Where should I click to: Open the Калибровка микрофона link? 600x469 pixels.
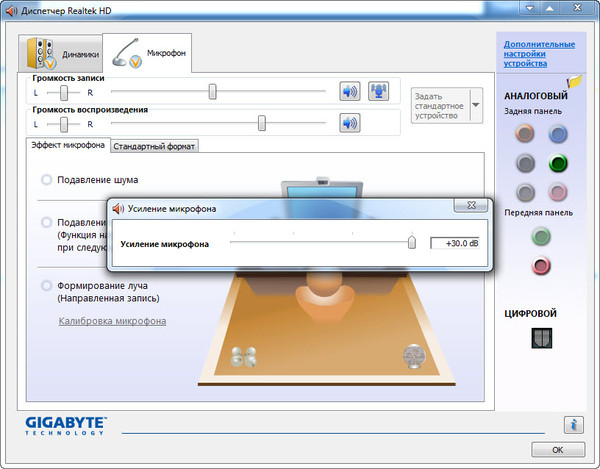tap(112, 321)
